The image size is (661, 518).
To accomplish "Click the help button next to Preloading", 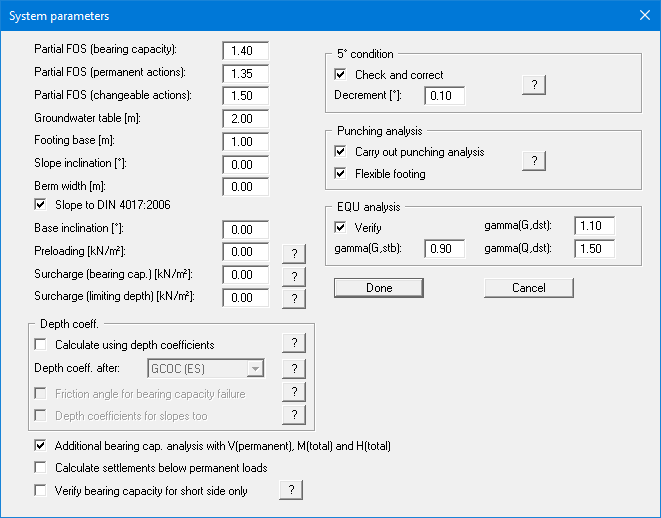I will click(x=293, y=253).
